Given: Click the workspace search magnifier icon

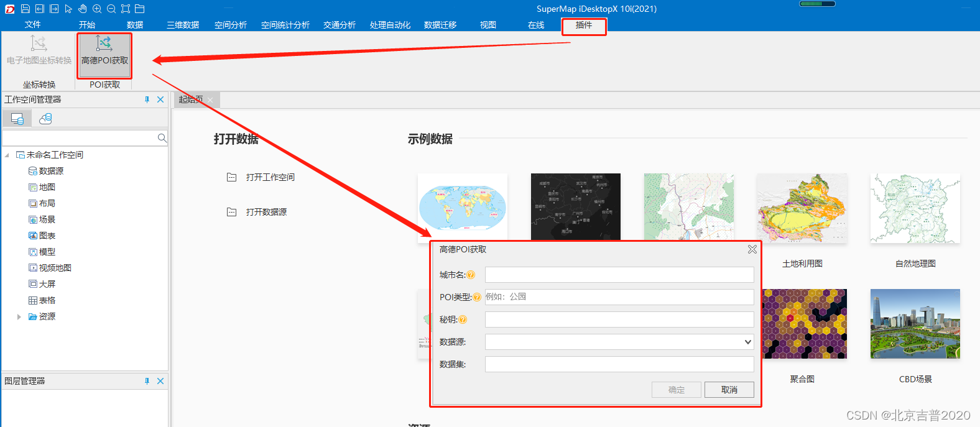Looking at the screenshot, I should tap(162, 138).
